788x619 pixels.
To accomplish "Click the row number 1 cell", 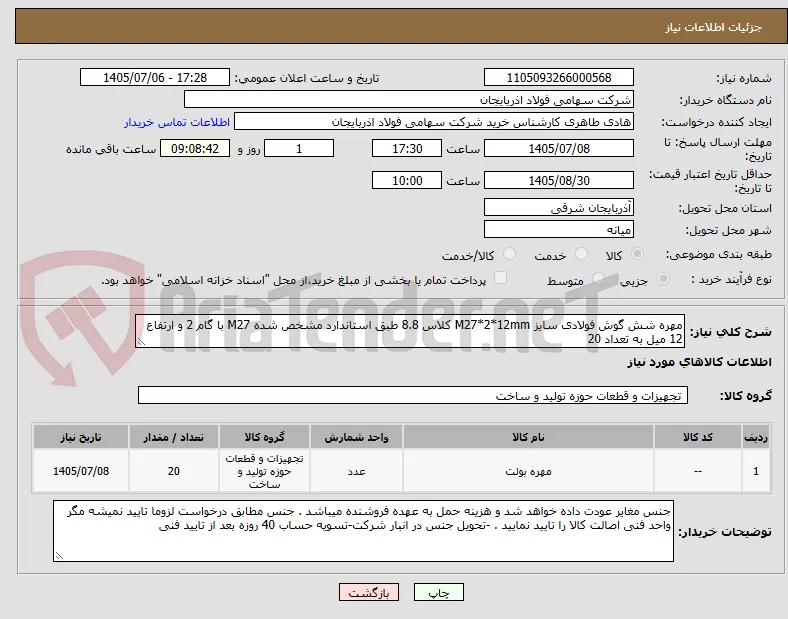I will click(755, 471).
